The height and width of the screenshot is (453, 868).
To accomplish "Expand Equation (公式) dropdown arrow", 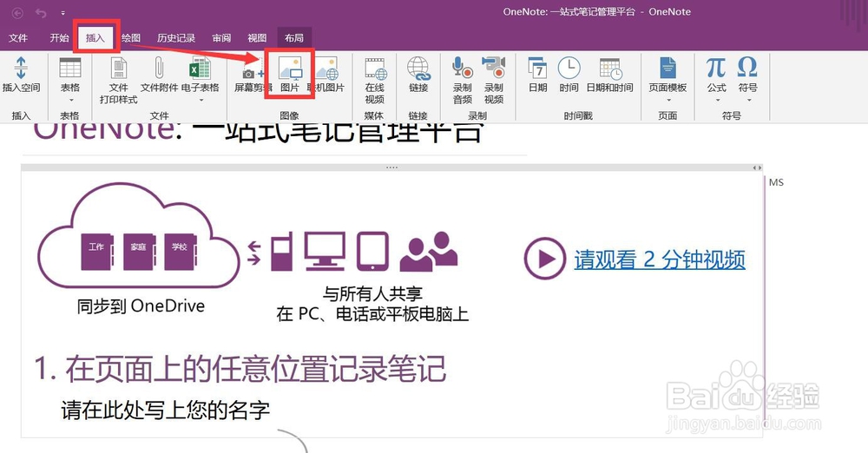I will 718,101.
